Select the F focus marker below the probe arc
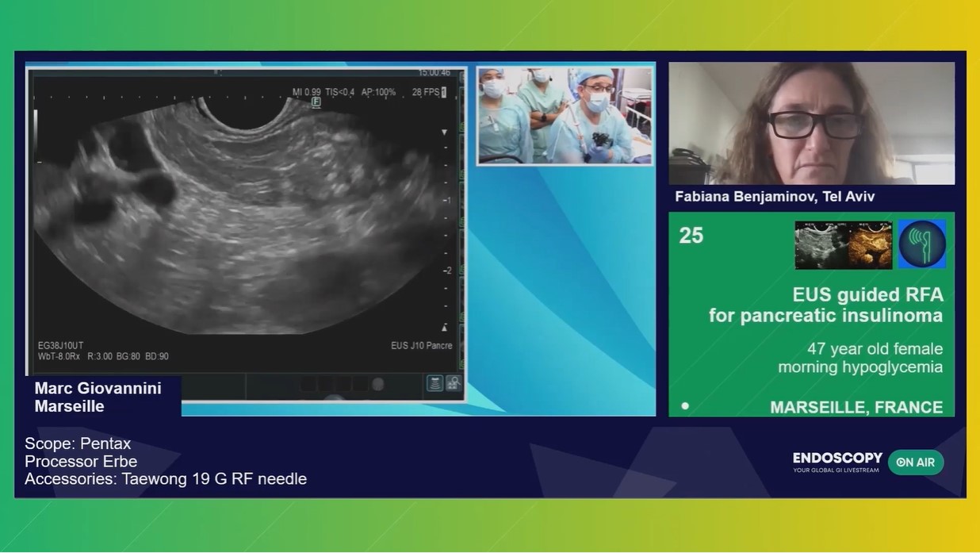 pos(316,104)
